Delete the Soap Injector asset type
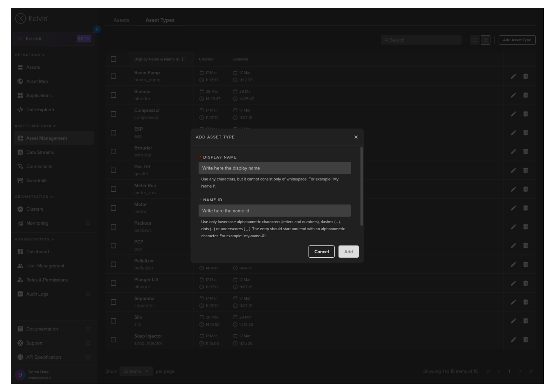 pos(525,339)
